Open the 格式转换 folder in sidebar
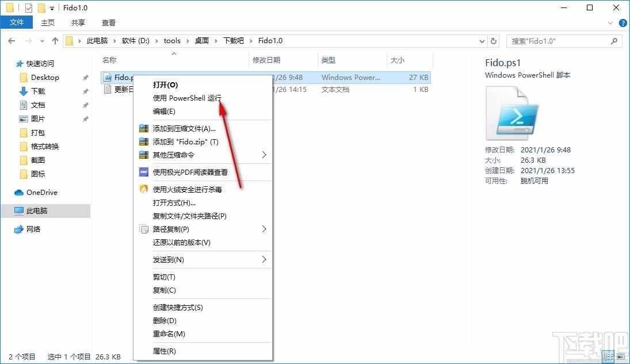This screenshot has height=364, width=630. point(45,146)
